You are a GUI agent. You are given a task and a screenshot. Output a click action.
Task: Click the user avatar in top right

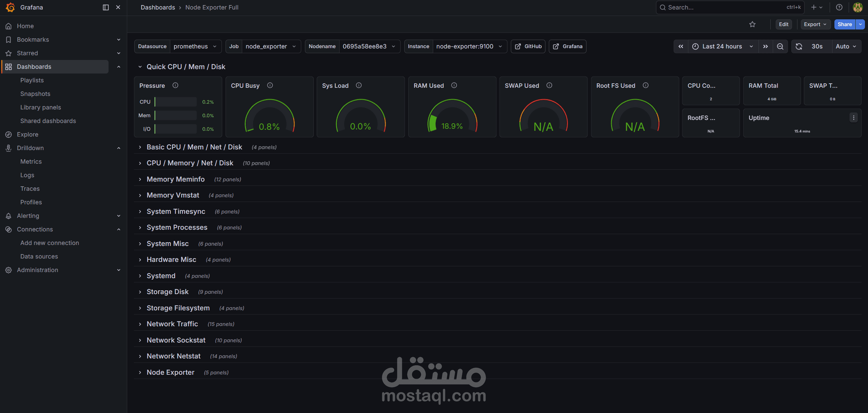click(857, 7)
